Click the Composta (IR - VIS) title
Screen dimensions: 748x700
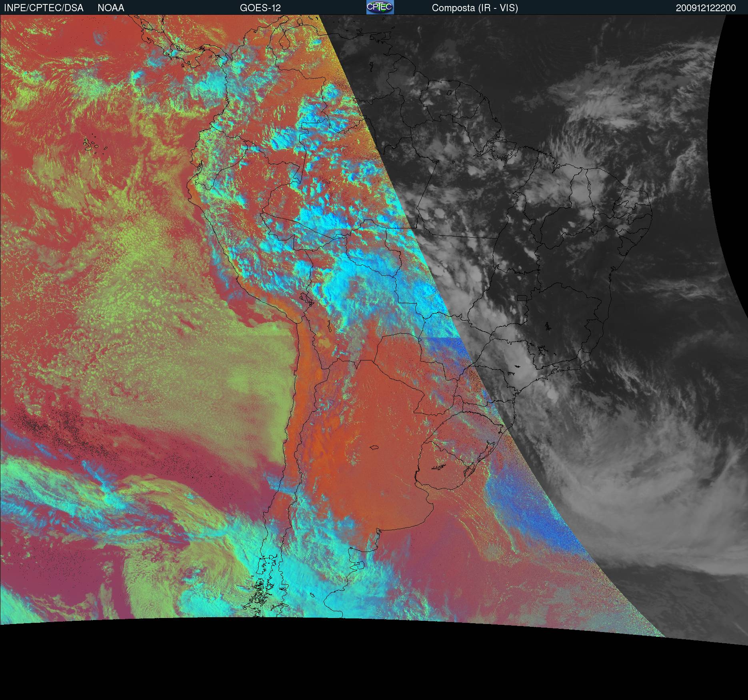click(x=475, y=8)
